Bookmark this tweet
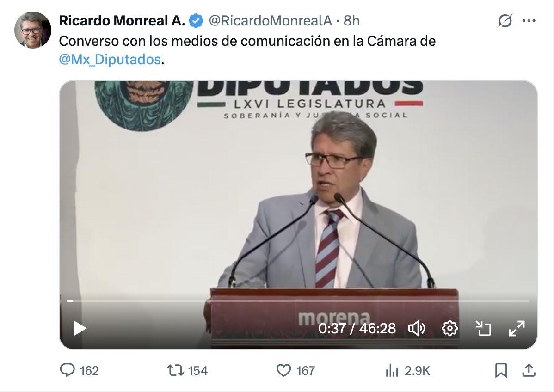 click(501, 370)
